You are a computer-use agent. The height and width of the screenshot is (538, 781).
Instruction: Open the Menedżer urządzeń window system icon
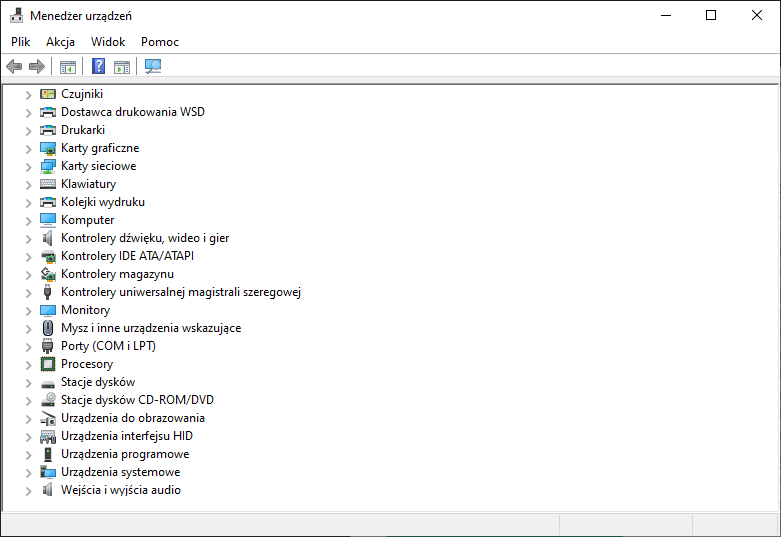pyautogui.click(x=16, y=15)
